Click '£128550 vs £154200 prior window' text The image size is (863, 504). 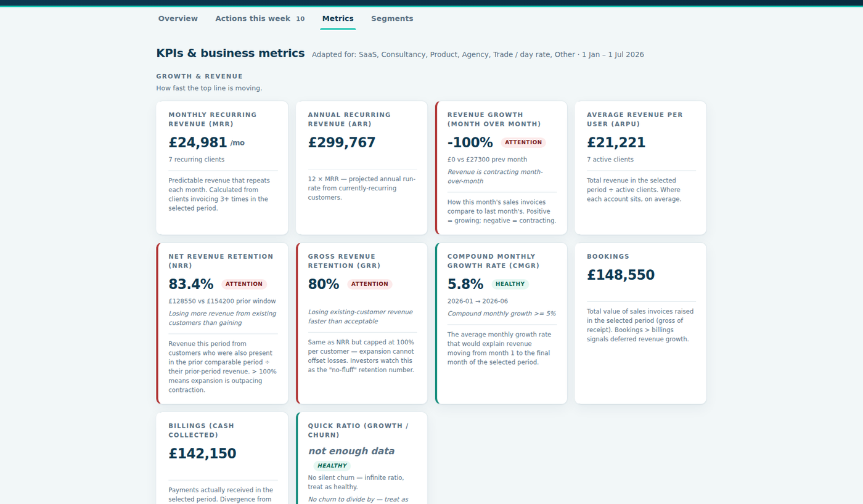[222, 301]
